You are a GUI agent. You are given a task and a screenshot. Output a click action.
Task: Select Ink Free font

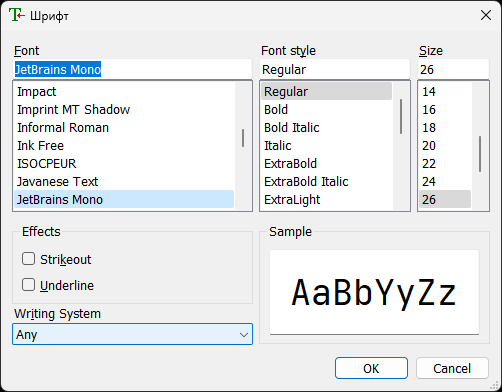click(x=124, y=145)
